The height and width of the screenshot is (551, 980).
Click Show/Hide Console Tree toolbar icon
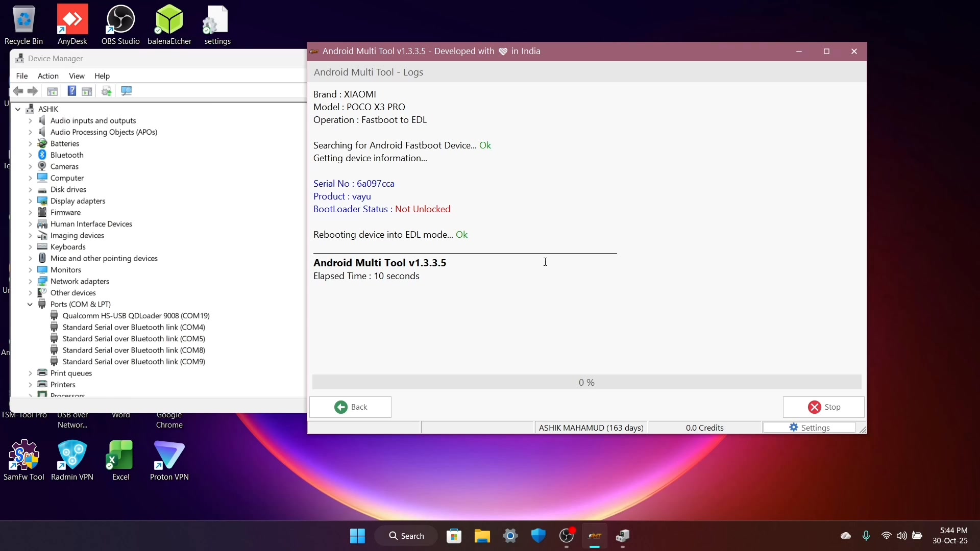pos(52,91)
